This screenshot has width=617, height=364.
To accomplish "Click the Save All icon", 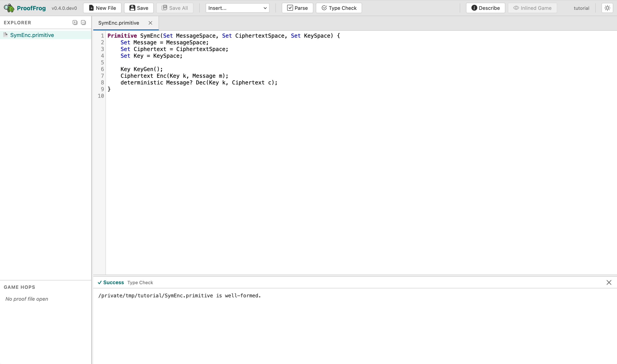I will pyautogui.click(x=165, y=8).
